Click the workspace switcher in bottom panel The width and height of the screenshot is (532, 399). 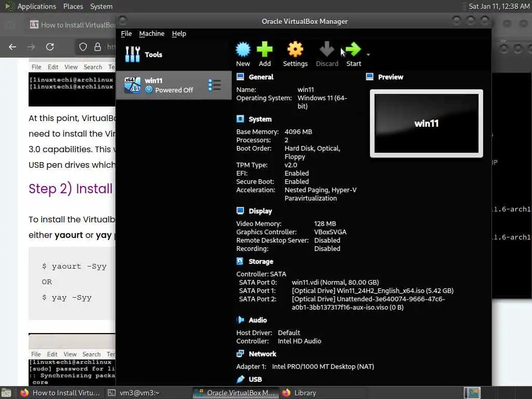point(472,393)
